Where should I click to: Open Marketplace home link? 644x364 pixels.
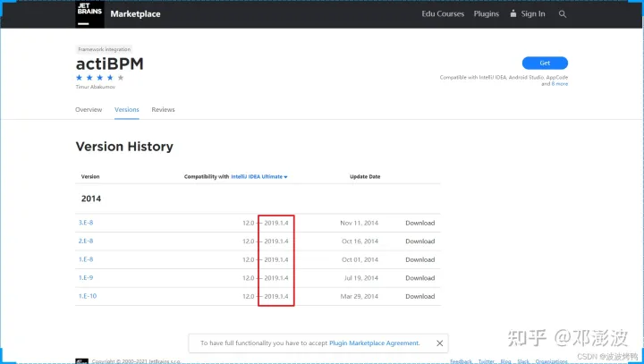coord(135,14)
